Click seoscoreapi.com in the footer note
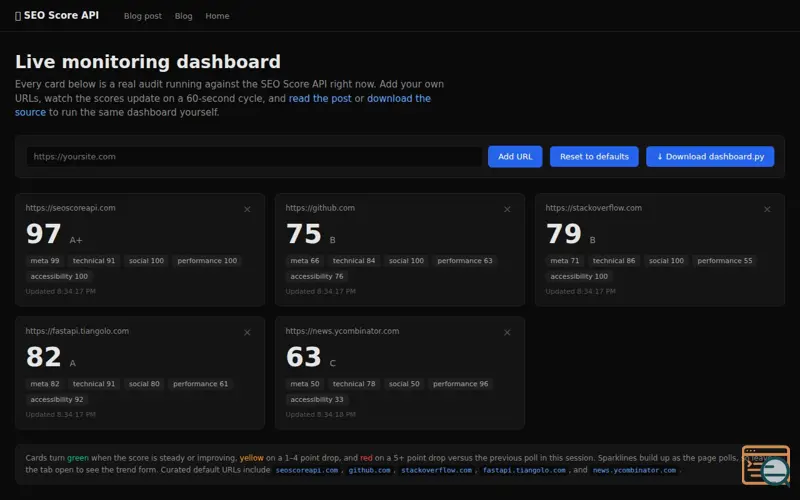The width and height of the screenshot is (800, 500). pyautogui.click(x=307, y=470)
